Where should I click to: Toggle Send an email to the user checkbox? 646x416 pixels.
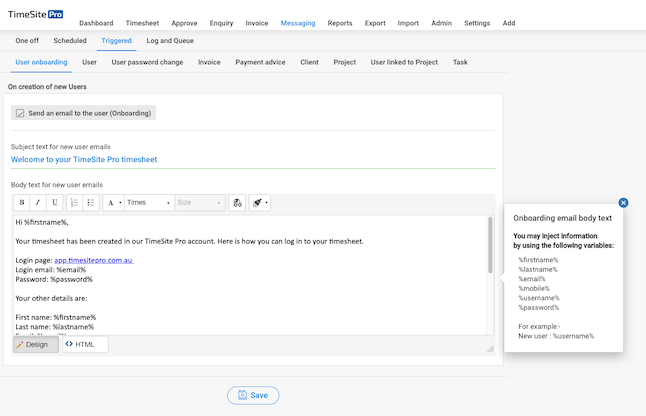click(x=20, y=113)
